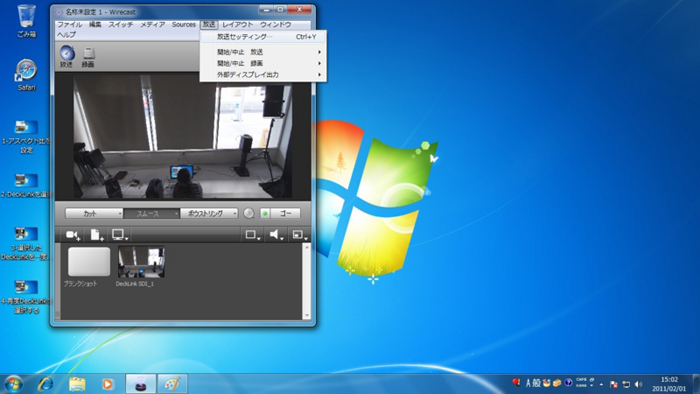Open Windows Media Player from the taskbar

click(107, 384)
